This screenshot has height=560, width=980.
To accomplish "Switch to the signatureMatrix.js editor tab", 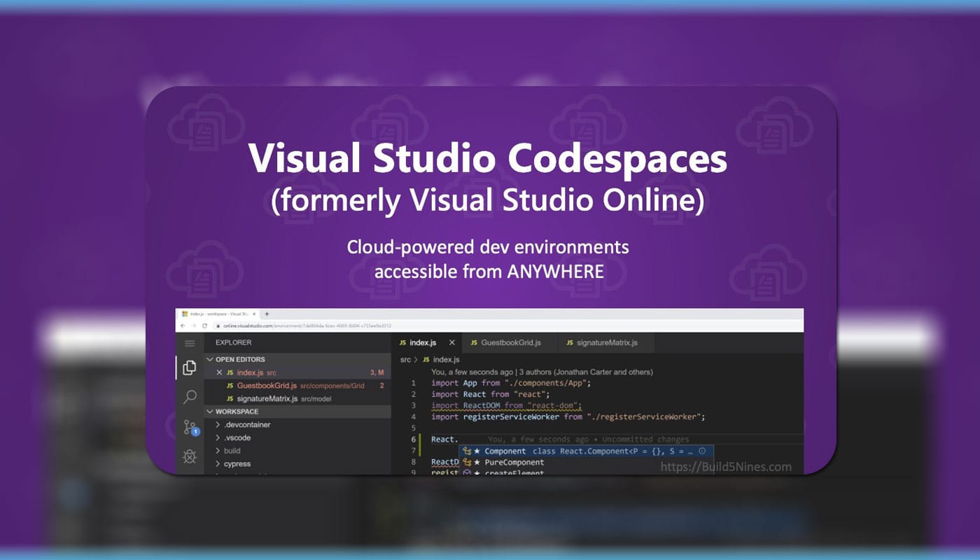I will [x=607, y=342].
